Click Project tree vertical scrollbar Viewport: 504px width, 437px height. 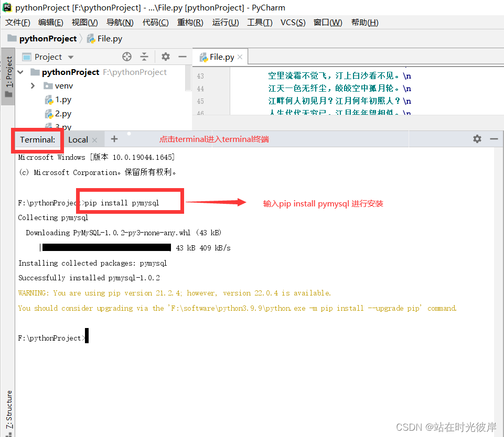188,78
